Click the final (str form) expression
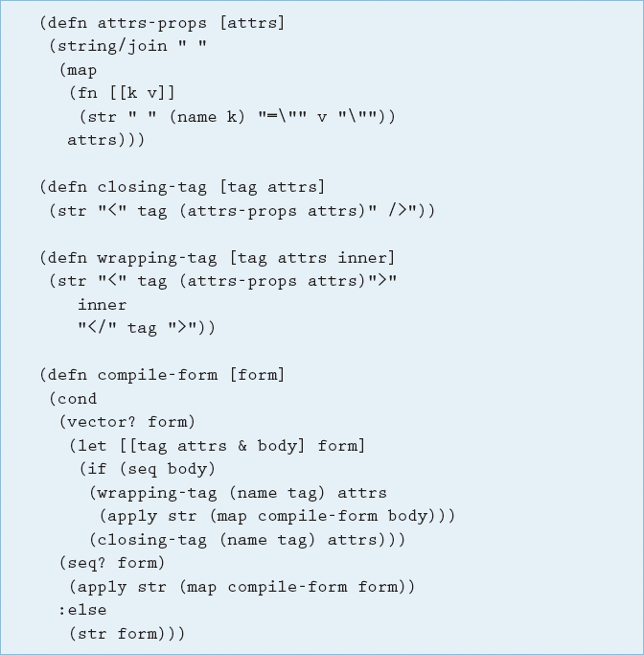 (x=123, y=634)
